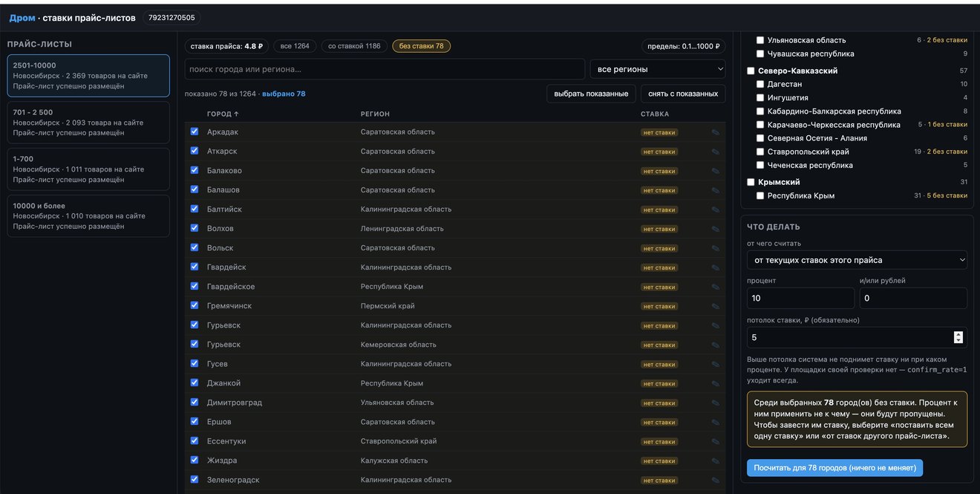Click the pencil for Гурьевск, Кемеровская область
The height and width of the screenshot is (494, 980).
pyautogui.click(x=716, y=345)
